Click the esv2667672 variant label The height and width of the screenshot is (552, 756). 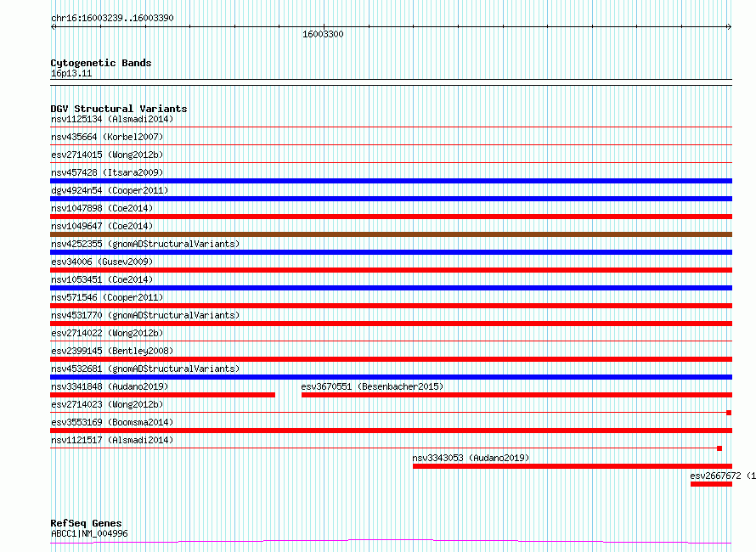(x=723, y=476)
